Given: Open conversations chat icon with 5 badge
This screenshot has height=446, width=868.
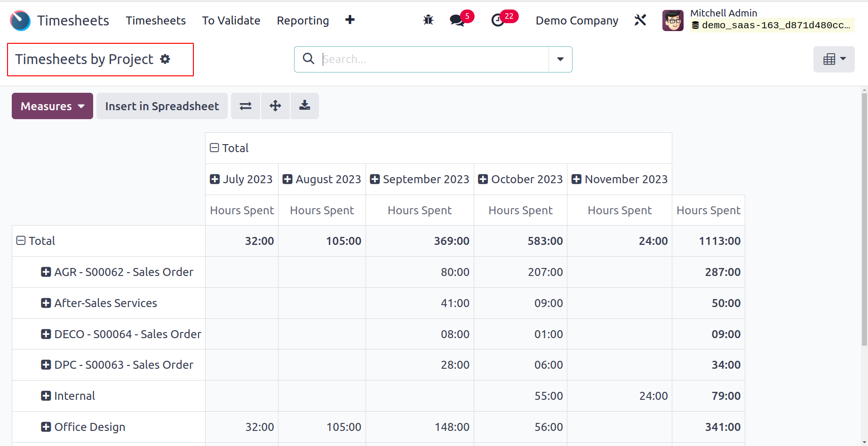Looking at the screenshot, I should pos(457,20).
